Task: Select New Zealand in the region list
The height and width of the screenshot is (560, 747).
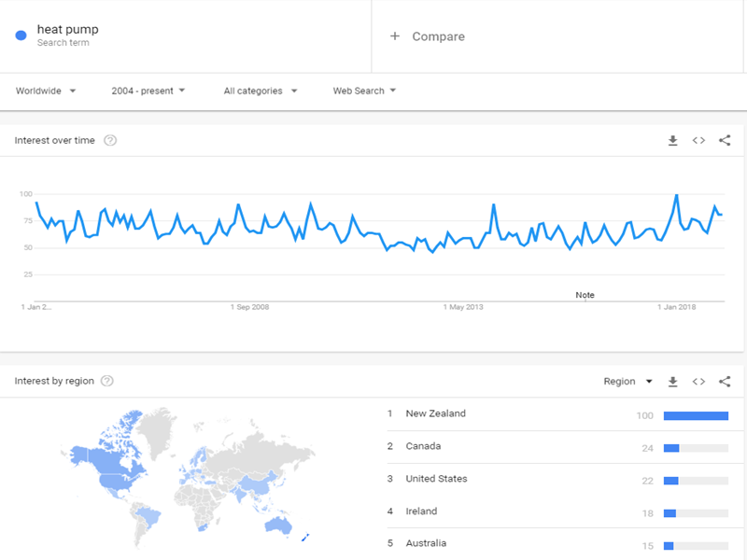Action: [435, 413]
